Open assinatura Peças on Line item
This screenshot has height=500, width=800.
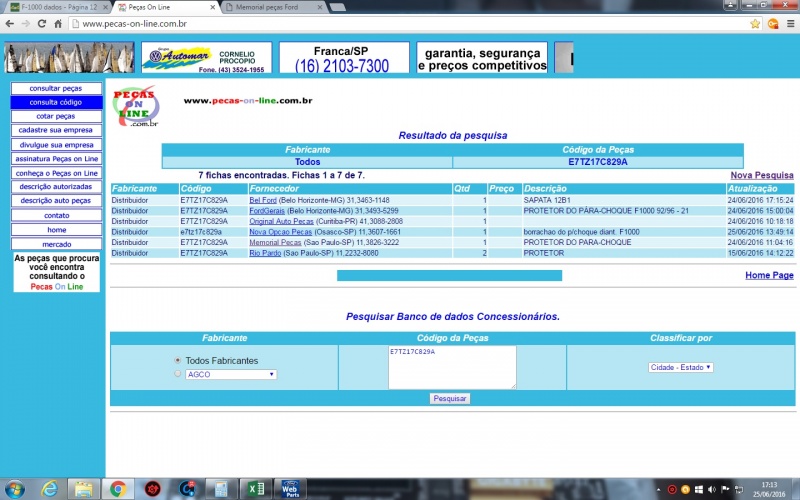pyautogui.click(x=56, y=159)
